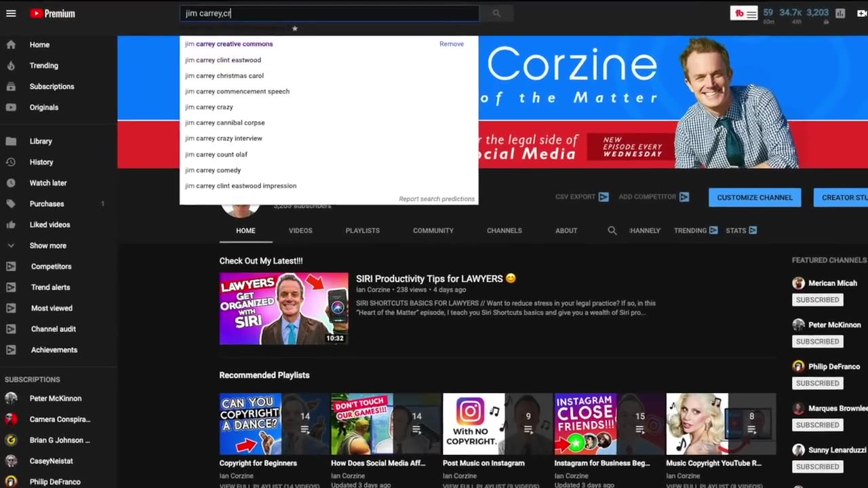Image resolution: width=868 pixels, height=488 pixels.
Task: Click the Home icon in sidebar
Action: 11,45
